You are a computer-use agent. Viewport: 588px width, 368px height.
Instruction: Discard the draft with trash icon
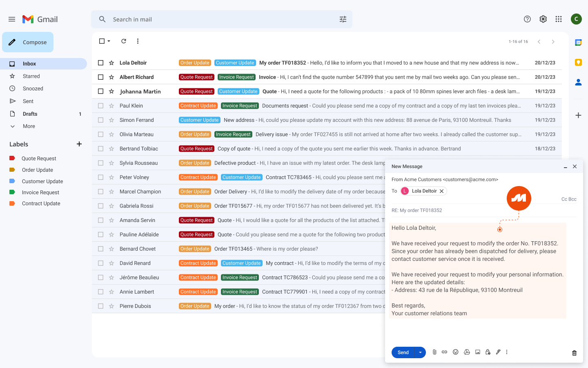575,353
